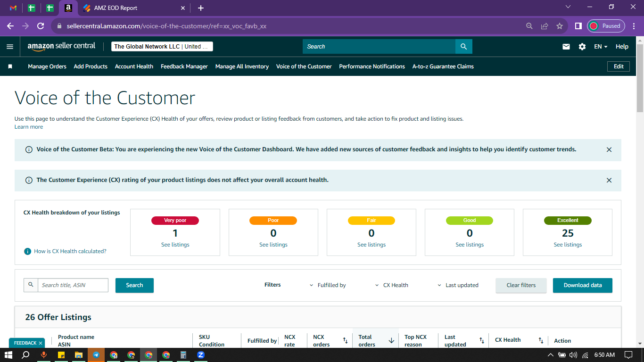Sort listings by CX Health column
Image resolution: width=644 pixels, height=362 pixels.
coord(541,340)
